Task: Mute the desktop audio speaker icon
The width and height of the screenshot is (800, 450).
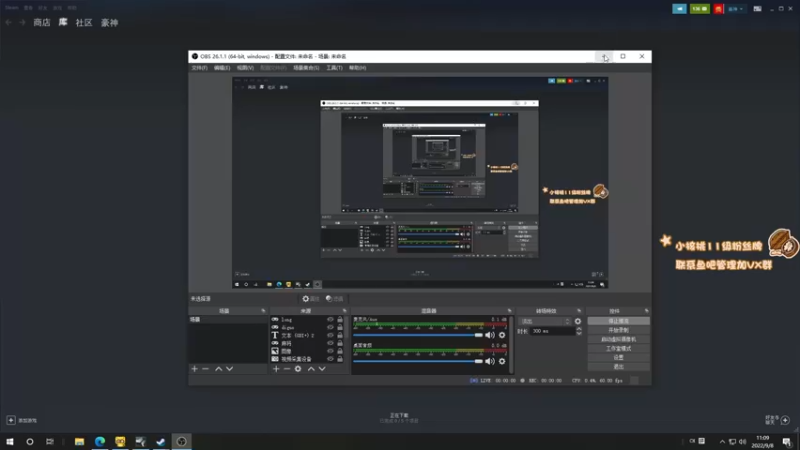Action: coord(490,361)
